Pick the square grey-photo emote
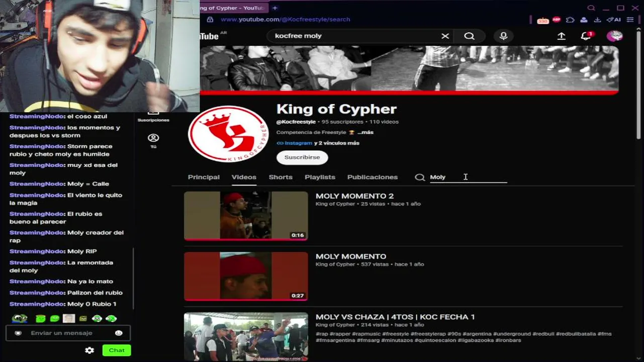 (x=69, y=318)
